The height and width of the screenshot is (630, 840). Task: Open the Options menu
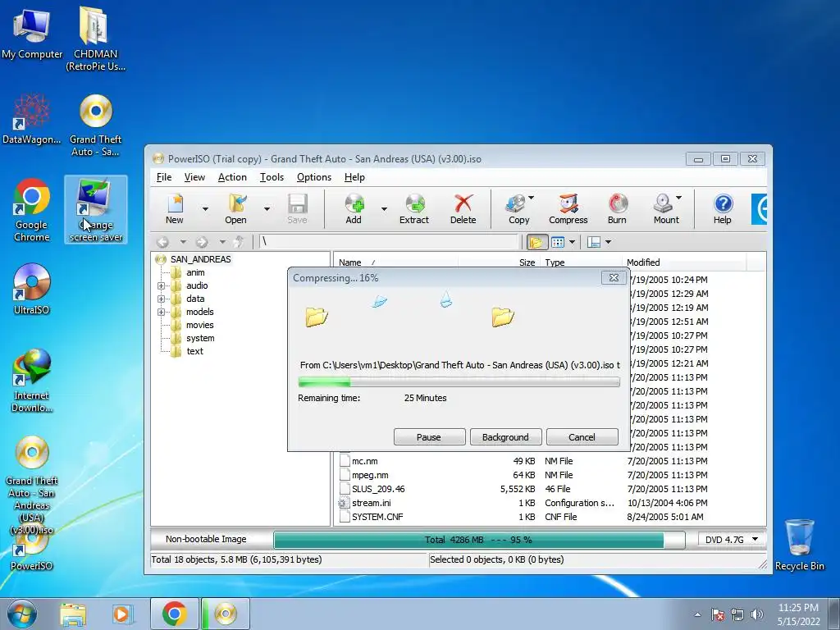pyautogui.click(x=314, y=177)
